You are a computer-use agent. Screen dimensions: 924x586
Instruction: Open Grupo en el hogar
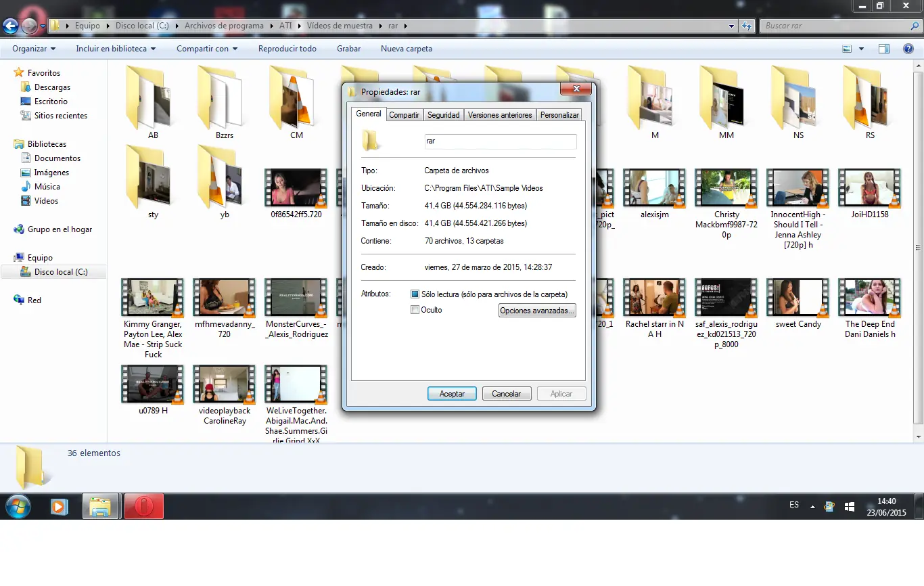(x=60, y=229)
